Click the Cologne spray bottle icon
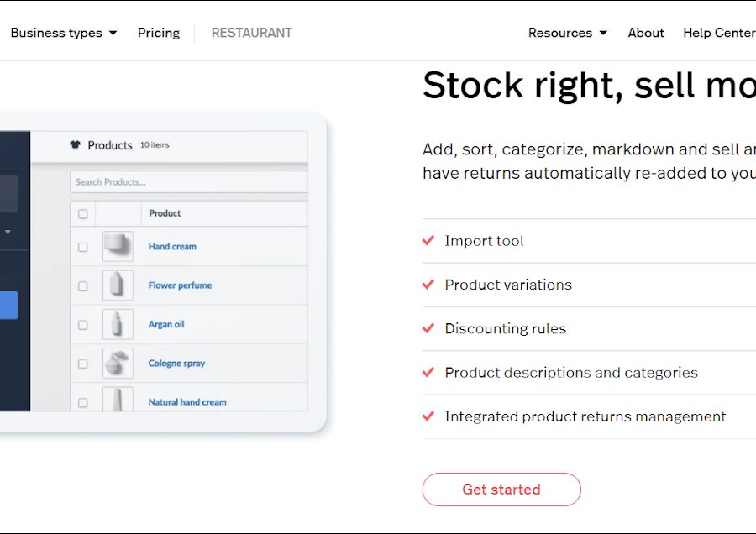 click(118, 364)
